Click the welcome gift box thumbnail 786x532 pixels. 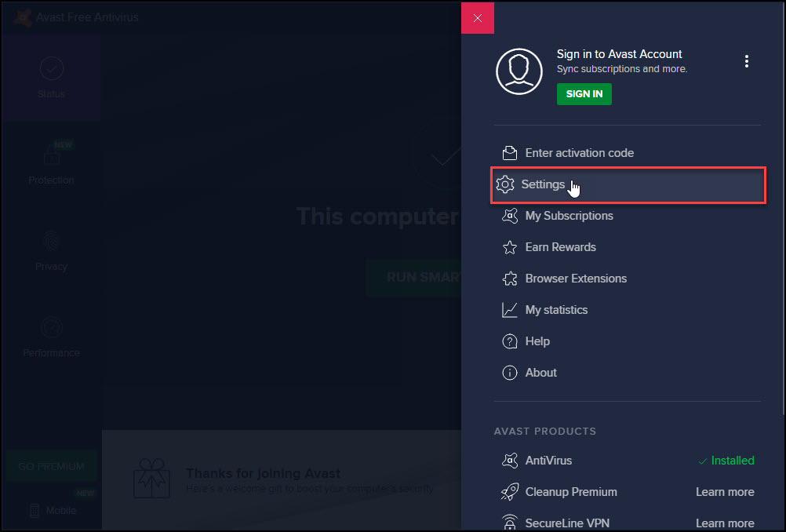click(151, 476)
